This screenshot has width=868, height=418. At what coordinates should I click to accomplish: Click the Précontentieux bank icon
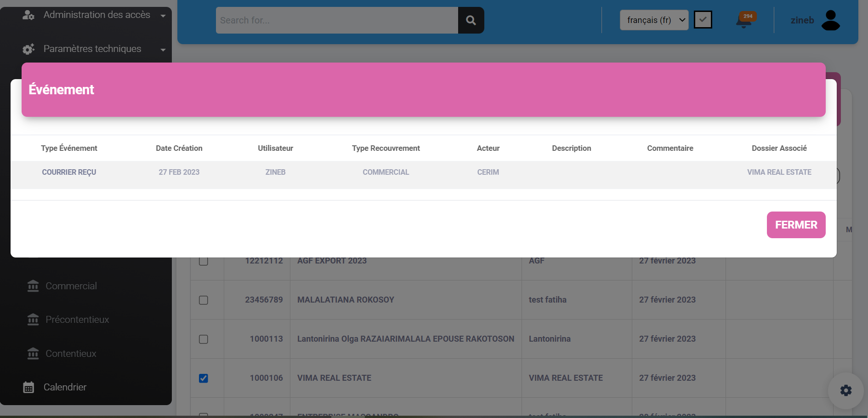(x=33, y=320)
